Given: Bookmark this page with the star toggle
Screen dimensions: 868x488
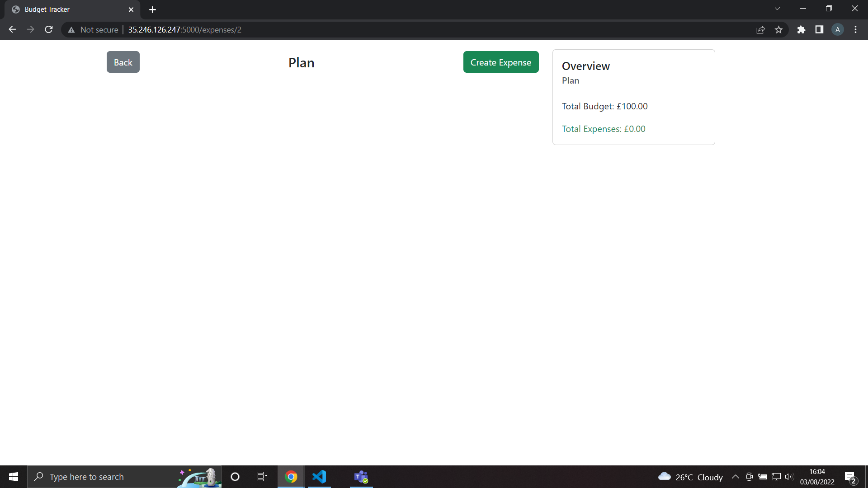Looking at the screenshot, I should coord(779,29).
